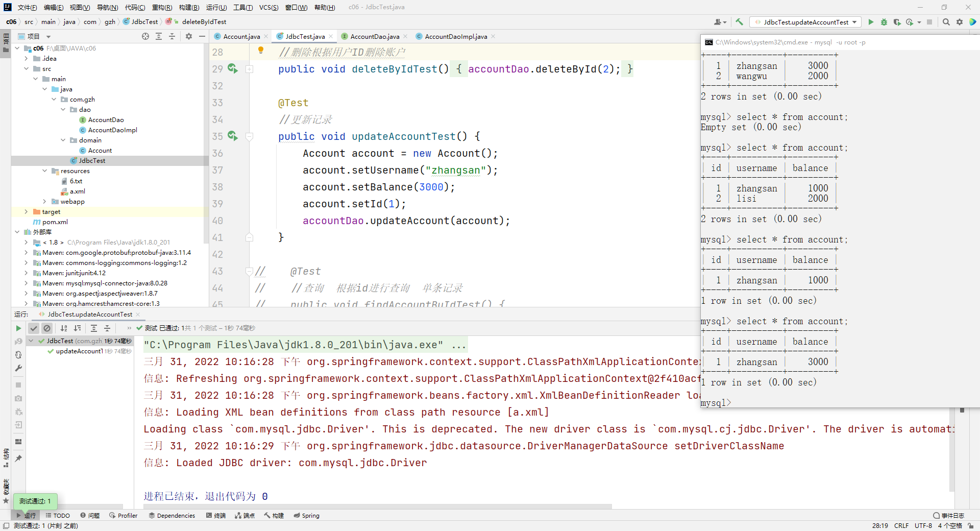This screenshot has height=531, width=980.
Task: Open the 重构(R) menu
Action: pos(162,7)
